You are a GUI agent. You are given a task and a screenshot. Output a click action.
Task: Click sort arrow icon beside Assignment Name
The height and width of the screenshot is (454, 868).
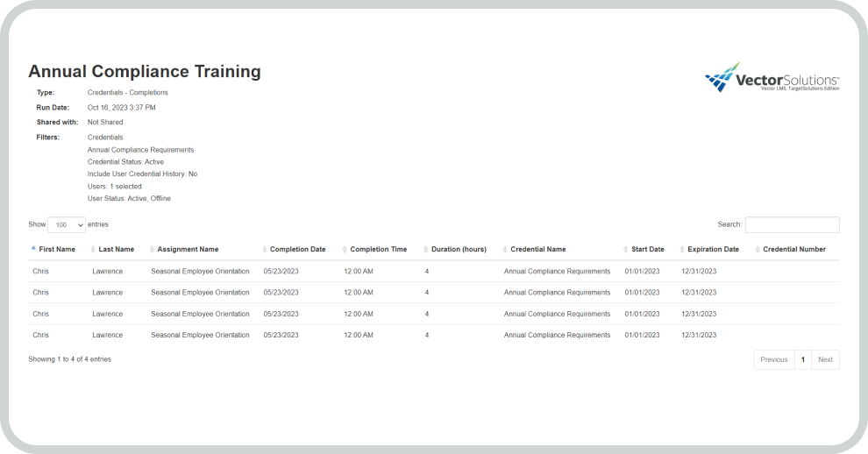coord(152,250)
